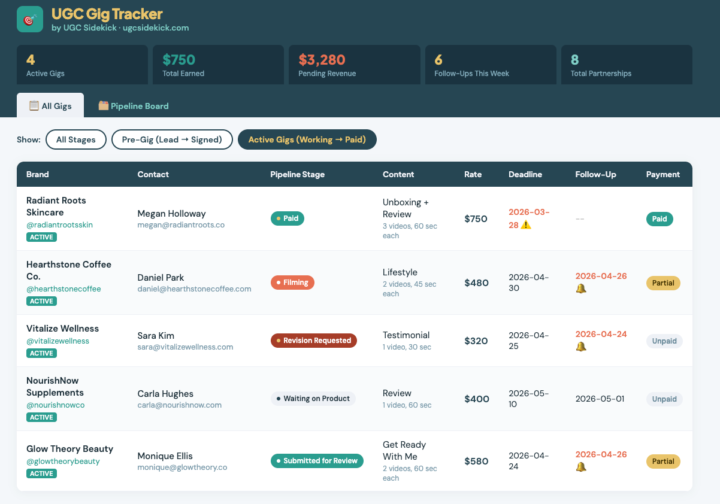This screenshot has width=720, height=504.
Task: Click the brand name Glow Theory Beauty
Action: pyautogui.click(x=70, y=449)
